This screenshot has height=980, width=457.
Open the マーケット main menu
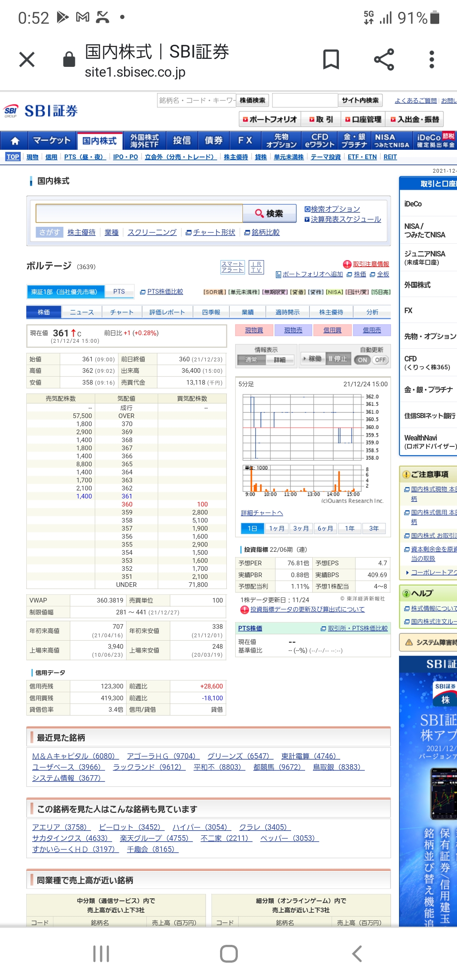(52, 140)
